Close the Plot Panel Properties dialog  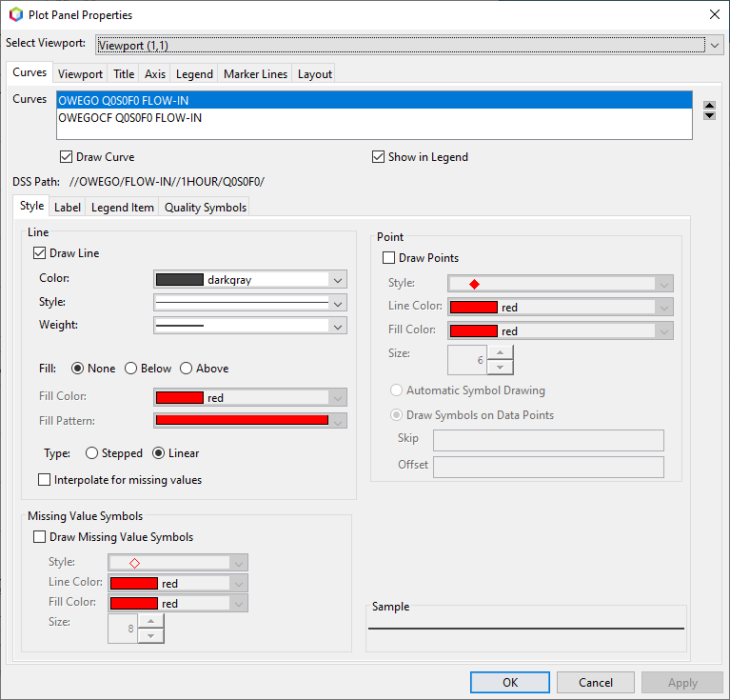click(715, 14)
